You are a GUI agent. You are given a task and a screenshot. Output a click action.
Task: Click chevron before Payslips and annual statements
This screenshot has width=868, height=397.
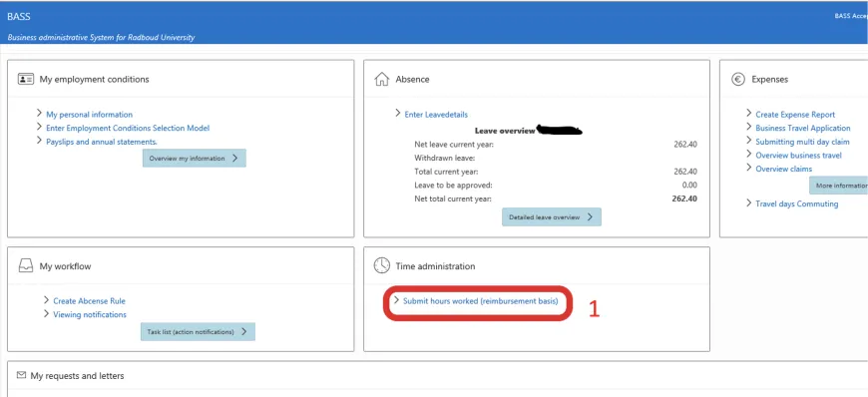pyautogui.click(x=39, y=140)
